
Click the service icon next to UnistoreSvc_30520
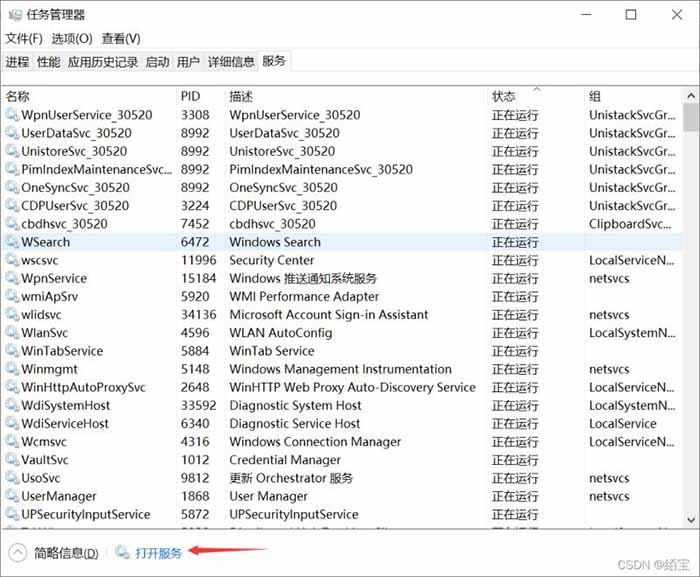[12, 151]
